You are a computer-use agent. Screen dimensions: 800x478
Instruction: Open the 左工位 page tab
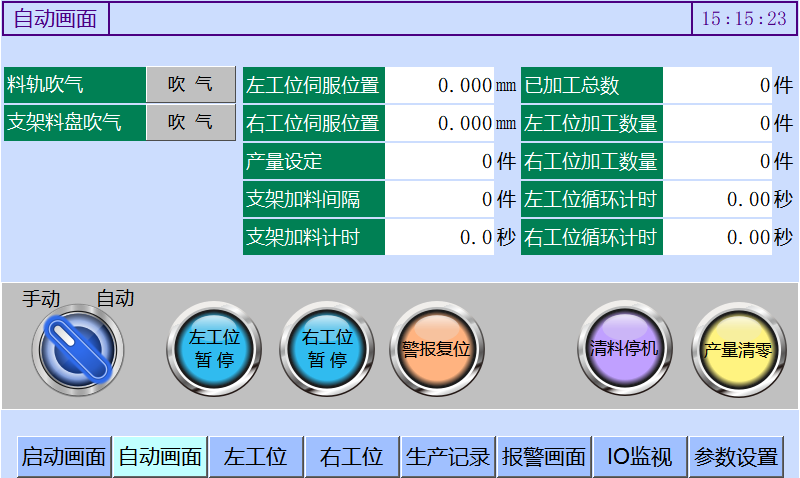(x=256, y=457)
